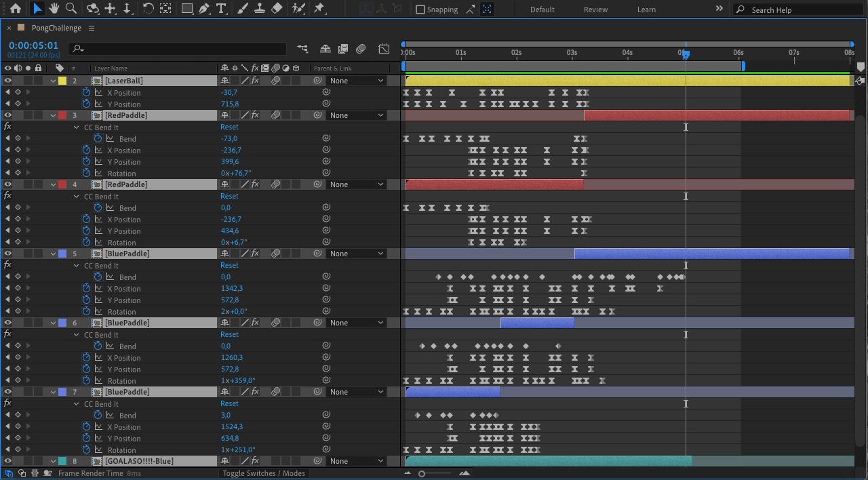This screenshot has width=868, height=480.
Task: Select the Brush tool
Action: [242, 9]
